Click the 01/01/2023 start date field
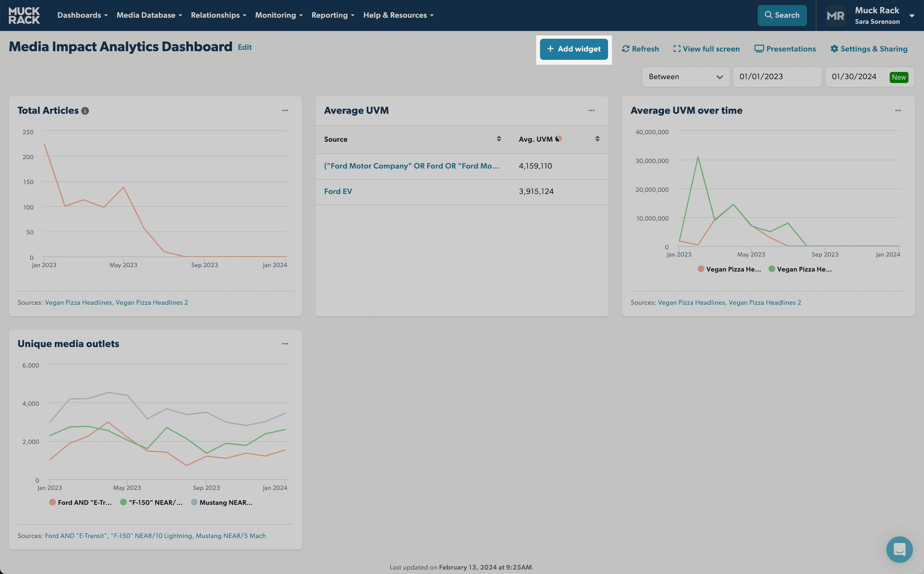The height and width of the screenshot is (574, 924). pyautogui.click(x=778, y=77)
